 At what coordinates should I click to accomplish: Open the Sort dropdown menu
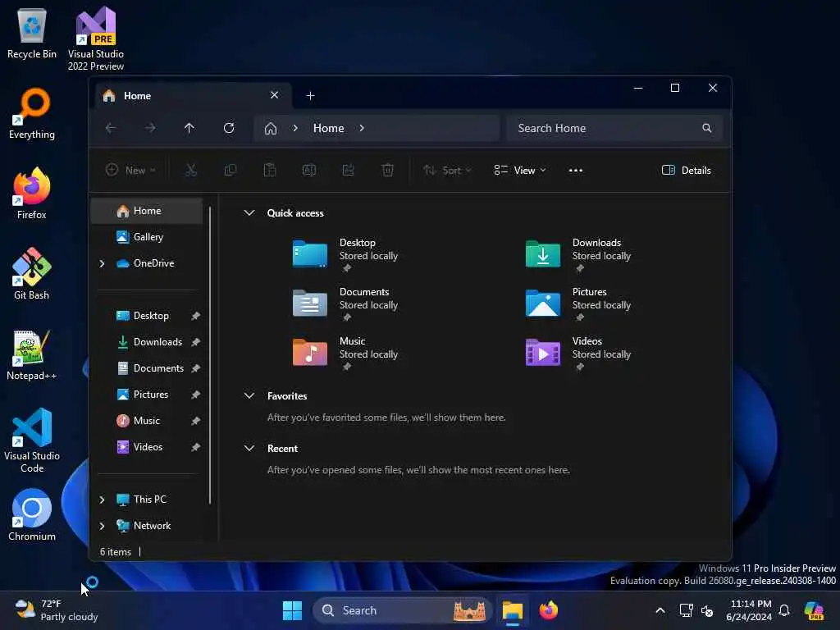click(447, 171)
